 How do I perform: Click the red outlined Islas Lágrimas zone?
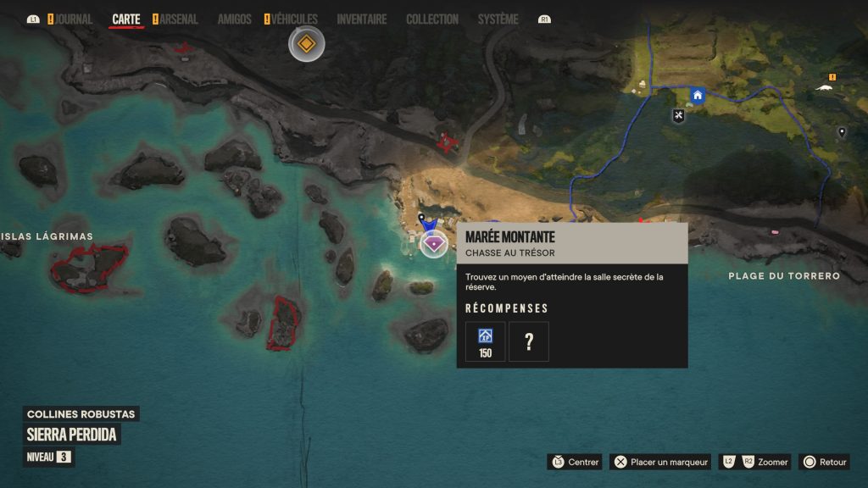[89, 268]
